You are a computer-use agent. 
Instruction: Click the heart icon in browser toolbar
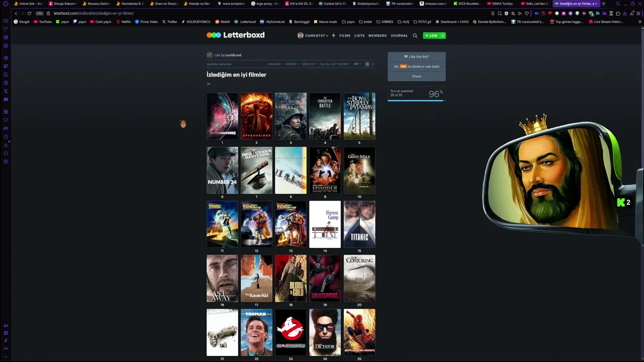527,13
